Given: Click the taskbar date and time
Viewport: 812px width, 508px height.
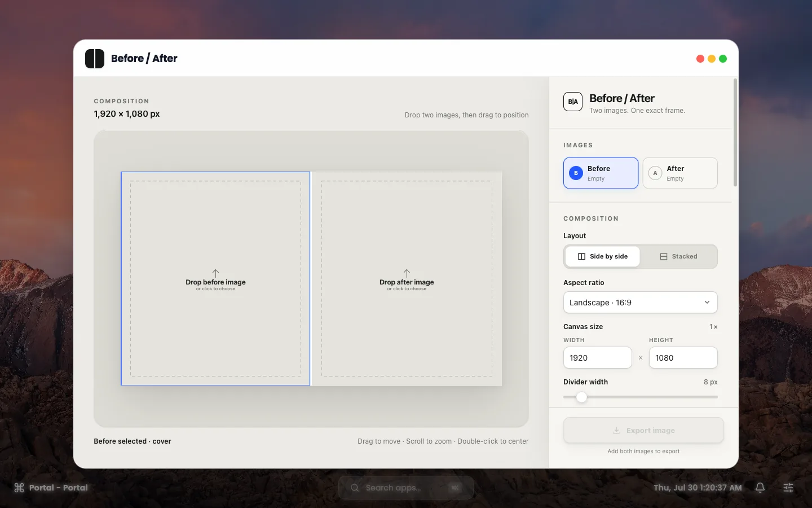Looking at the screenshot, I should [x=698, y=488].
